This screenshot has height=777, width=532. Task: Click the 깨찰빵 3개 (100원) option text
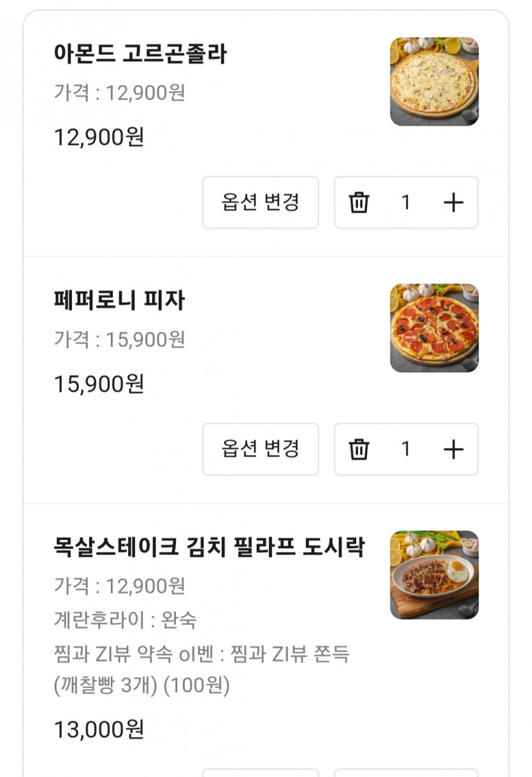point(142,686)
